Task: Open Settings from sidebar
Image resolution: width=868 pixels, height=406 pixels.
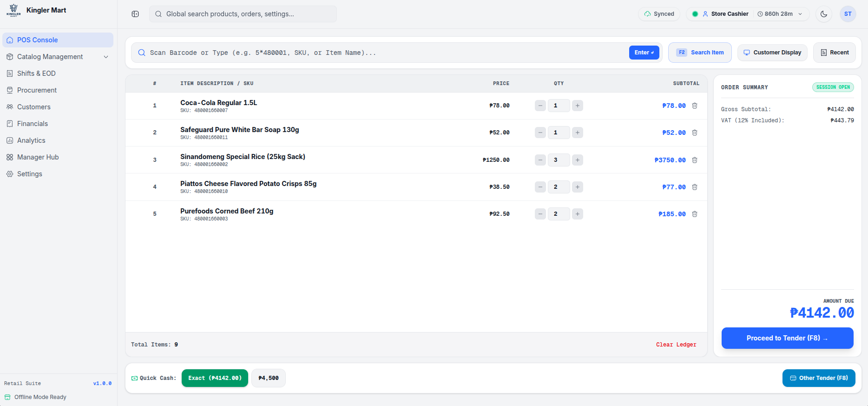Action: (58, 174)
